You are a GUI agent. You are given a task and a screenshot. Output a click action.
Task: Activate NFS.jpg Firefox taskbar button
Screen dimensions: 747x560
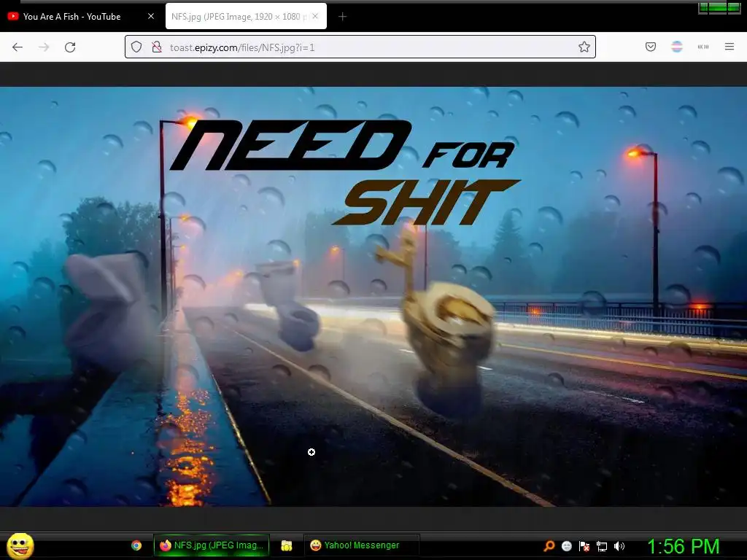pyautogui.click(x=212, y=545)
